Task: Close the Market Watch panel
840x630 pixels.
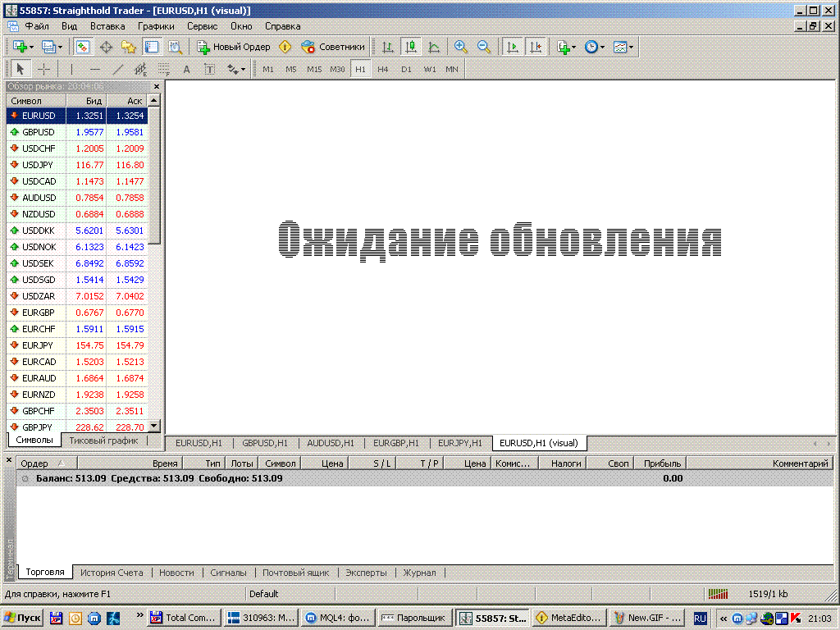Action: coord(157,86)
